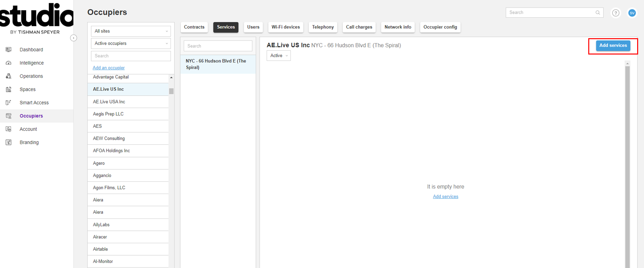Select the Spaces building icon
Image resolution: width=644 pixels, height=268 pixels.
(9, 89)
